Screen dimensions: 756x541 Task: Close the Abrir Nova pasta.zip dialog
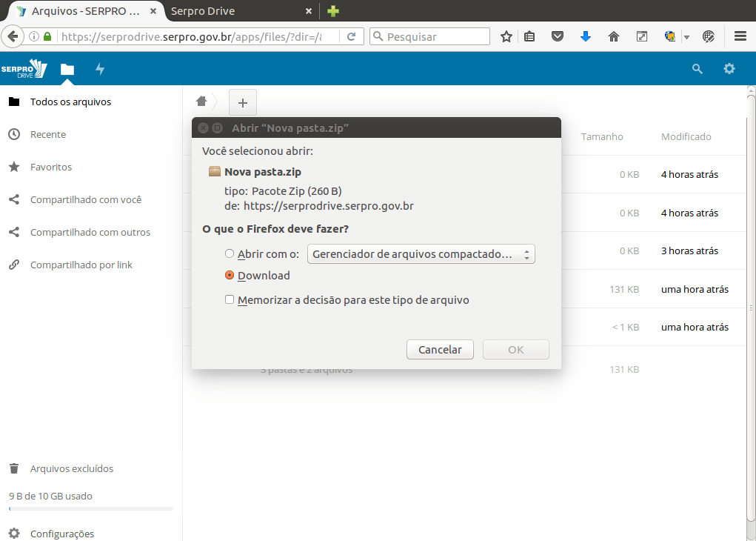pyautogui.click(x=204, y=128)
